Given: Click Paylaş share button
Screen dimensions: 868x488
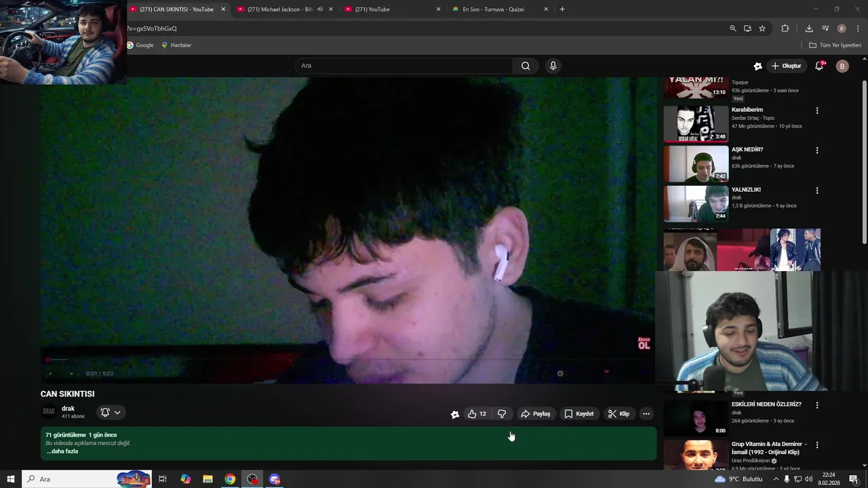Looking at the screenshot, I should (535, 413).
